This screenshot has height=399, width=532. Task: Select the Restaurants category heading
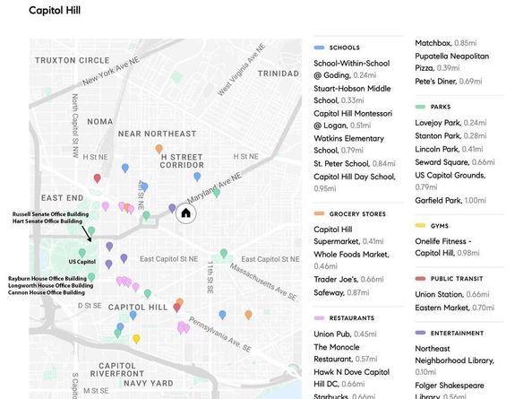coord(351,318)
